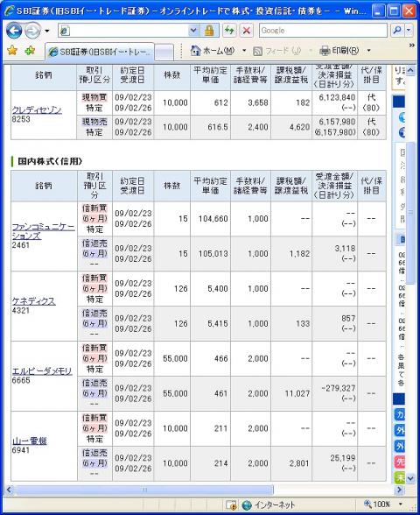Open the エルピーダメモリ stock link
Image resolution: width=420 pixels, height=515 pixels.
pyautogui.click(x=42, y=370)
